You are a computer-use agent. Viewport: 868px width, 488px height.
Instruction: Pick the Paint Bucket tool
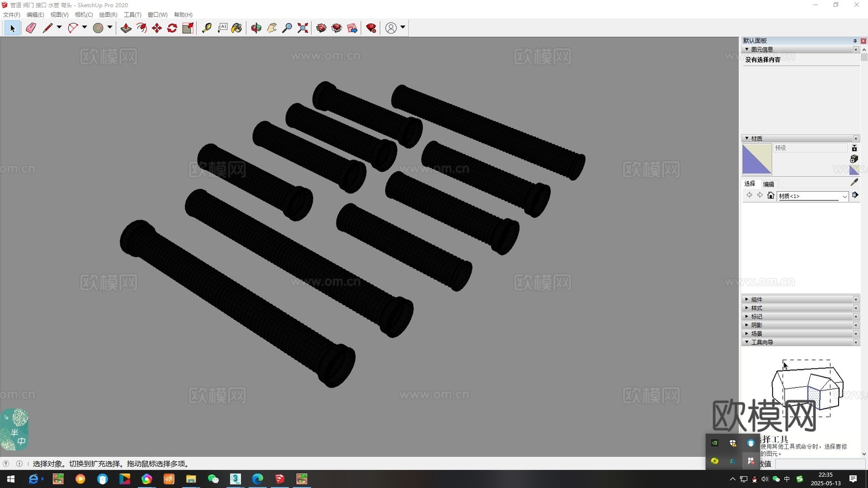click(x=237, y=28)
